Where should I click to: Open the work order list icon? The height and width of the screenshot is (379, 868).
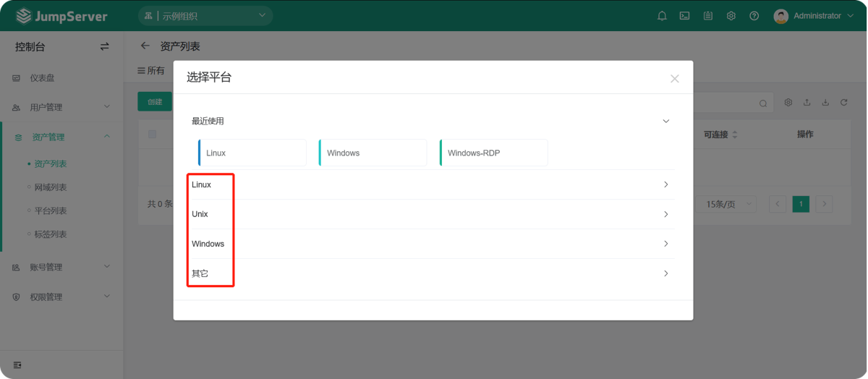[x=708, y=16]
